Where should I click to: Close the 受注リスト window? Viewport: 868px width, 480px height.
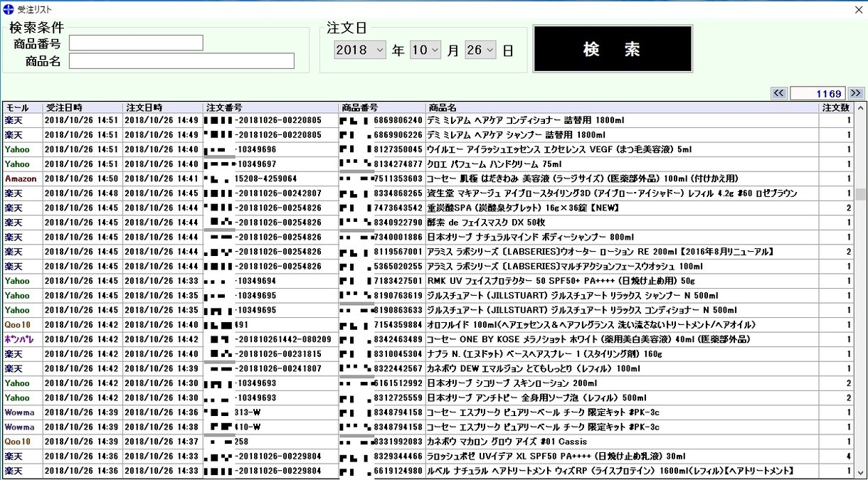pyautogui.click(x=858, y=9)
